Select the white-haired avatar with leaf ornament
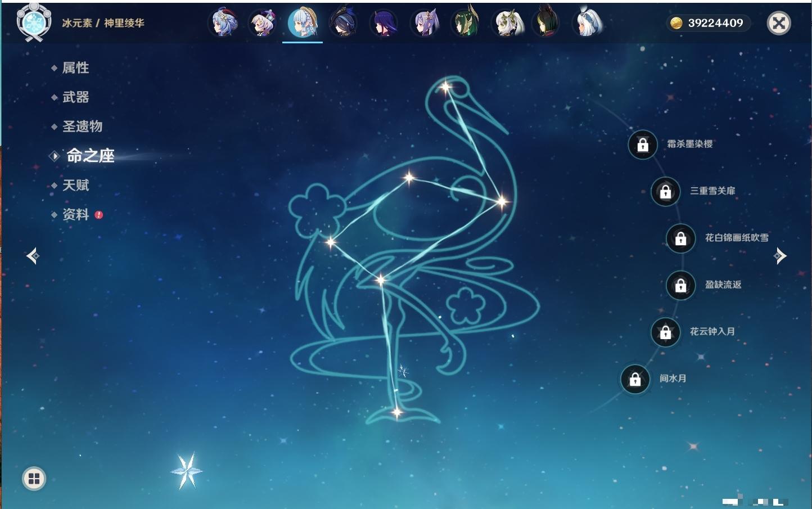 click(507, 23)
